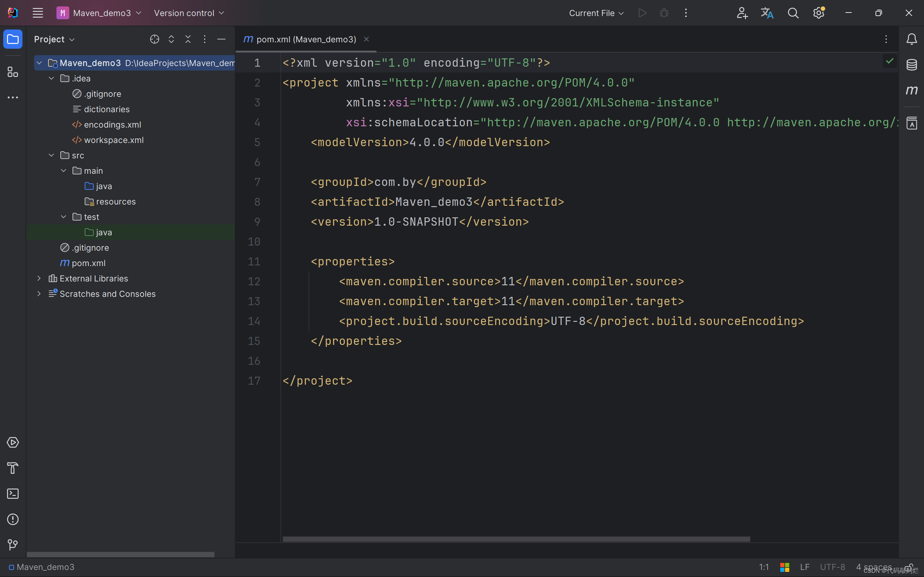Screen dimensions: 924x577
Task: Expand the External Libraries node
Action: tap(38, 278)
